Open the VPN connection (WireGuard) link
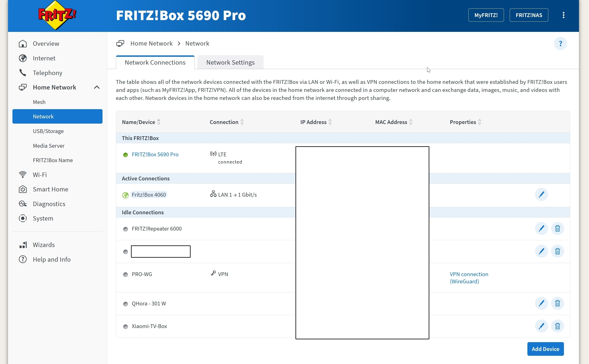Image resolution: width=589 pixels, height=364 pixels. [x=469, y=278]
